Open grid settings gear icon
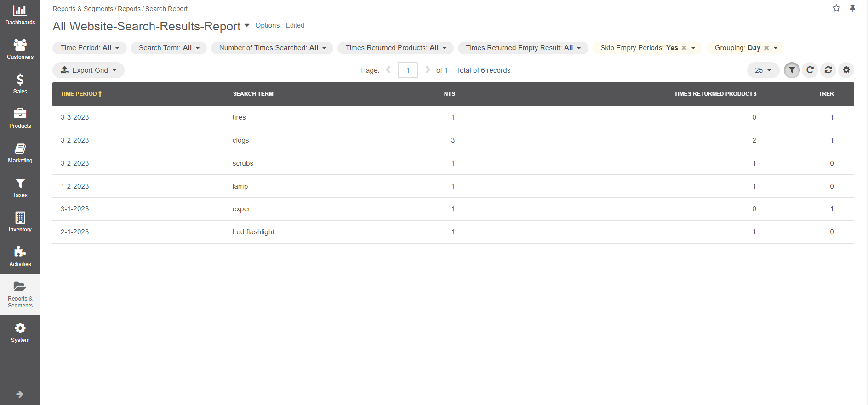Screen dimensions: 868x405 pyautogui.click(x=846, y=70)
